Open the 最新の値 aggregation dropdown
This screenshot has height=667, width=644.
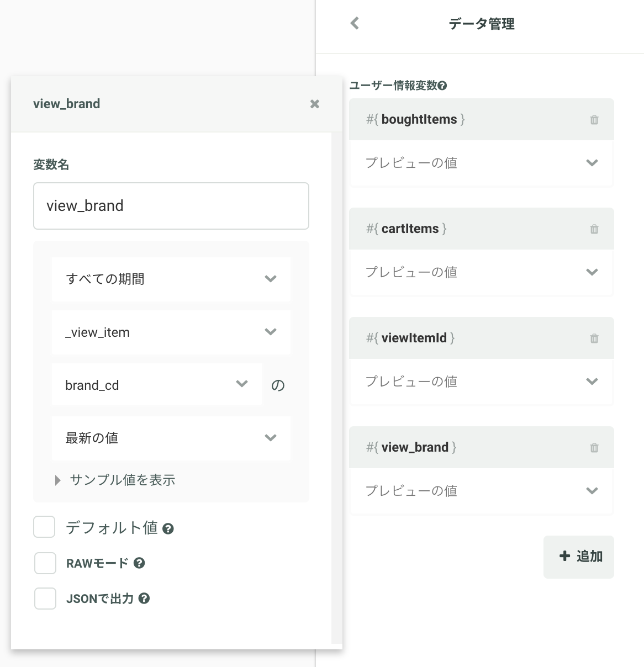pos(171,438)
